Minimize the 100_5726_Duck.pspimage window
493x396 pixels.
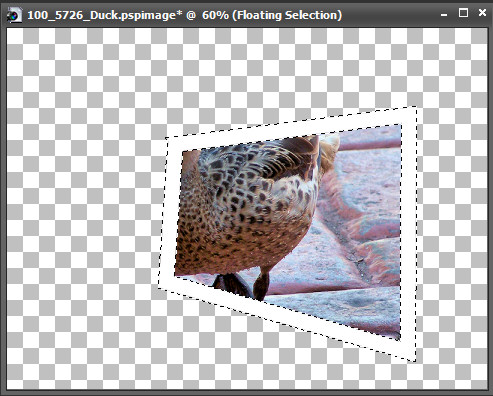coord(444,15)
